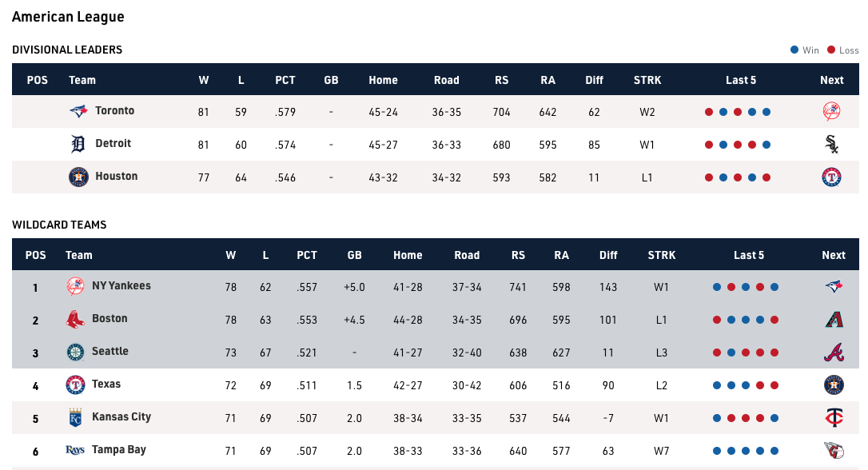The width and height of the screenshot is (868, 470).
Task: Click the Detroit Tigers team logo
Action: pyautogui.click(x=78, y=145)
